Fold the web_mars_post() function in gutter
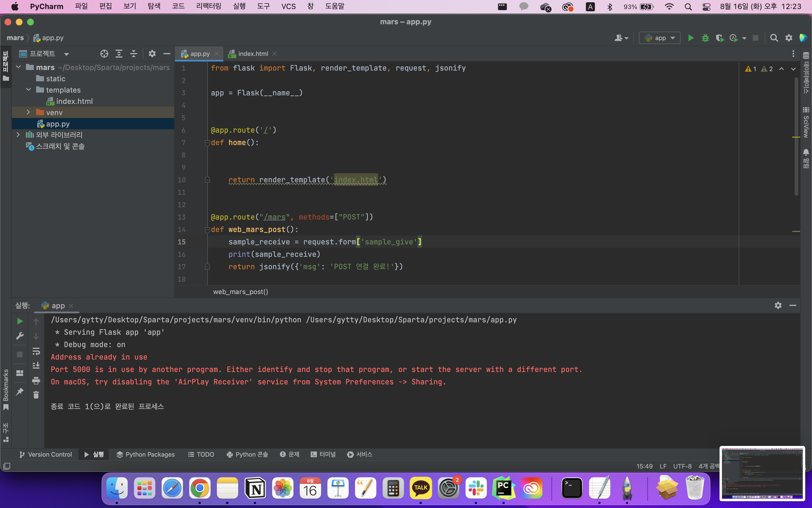The height and width of the screenshot is (508, 812). tap(207, 230)
